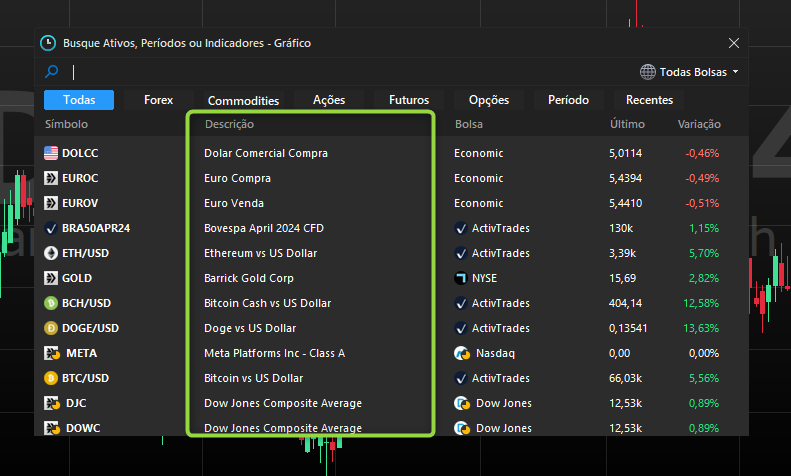This screenshot has height=476, width=791.
Task: Switch to the Commodities tab
Action: tap(243, 100)
